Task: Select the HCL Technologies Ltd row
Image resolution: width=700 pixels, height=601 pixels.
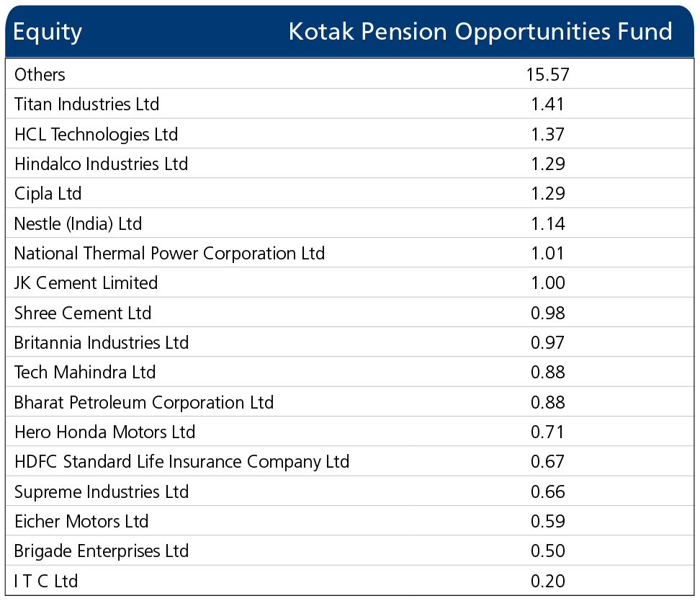Action: [x=349, y=133]
